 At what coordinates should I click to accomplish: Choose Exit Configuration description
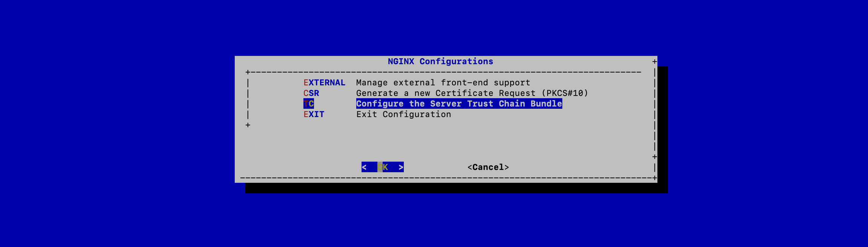coord(403,114)
